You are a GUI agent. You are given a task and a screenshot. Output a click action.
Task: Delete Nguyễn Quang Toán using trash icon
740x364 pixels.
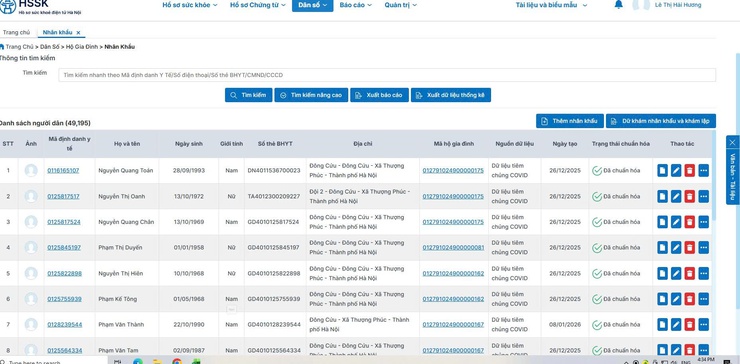(x=690, y=170)
